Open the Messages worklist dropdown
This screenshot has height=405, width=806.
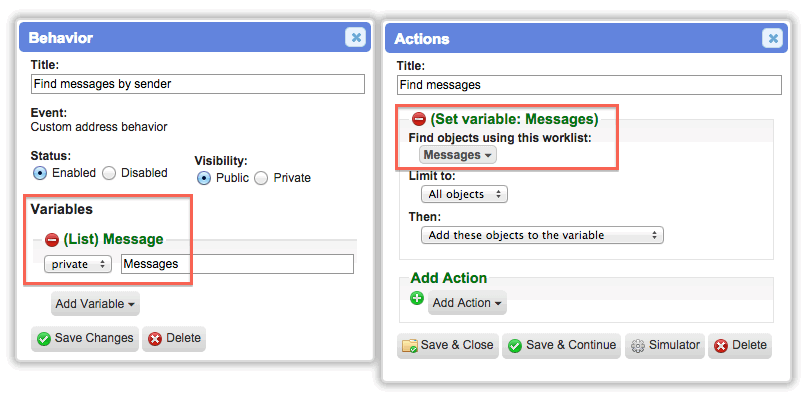click(457, 155)
